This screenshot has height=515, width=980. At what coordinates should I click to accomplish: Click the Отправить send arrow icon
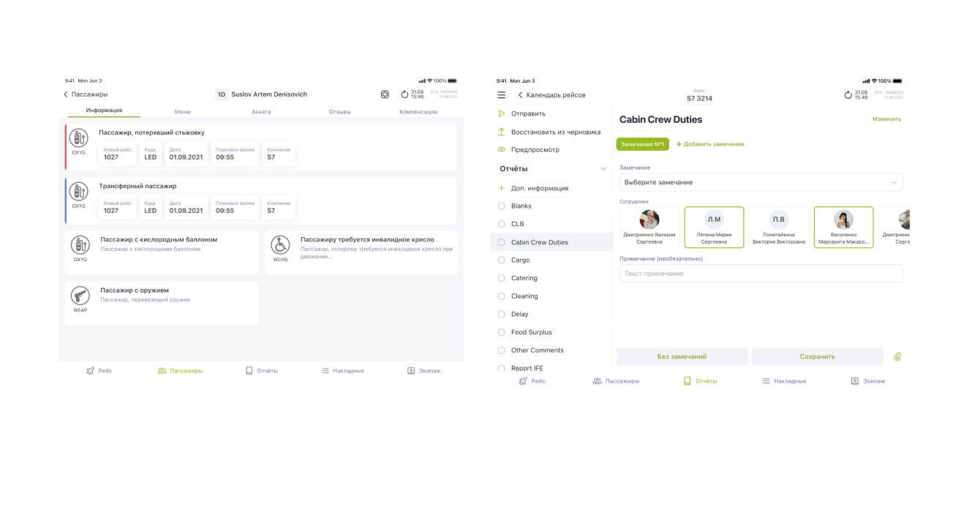(501, 113)
